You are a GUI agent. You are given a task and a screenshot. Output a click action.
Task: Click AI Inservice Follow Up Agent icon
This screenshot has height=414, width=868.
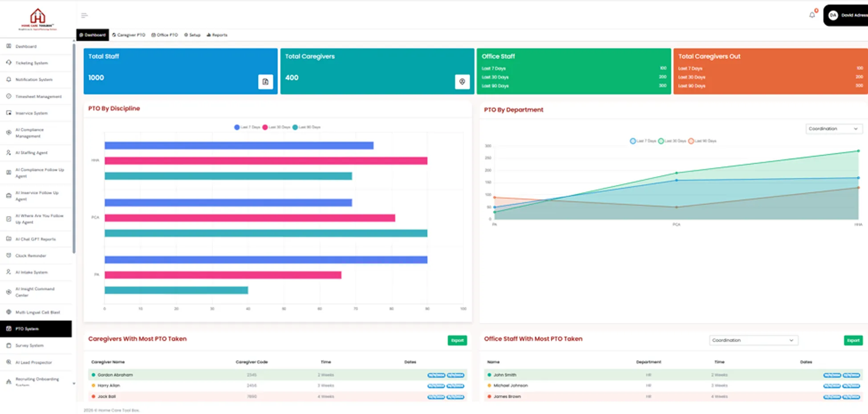(8, 196)
